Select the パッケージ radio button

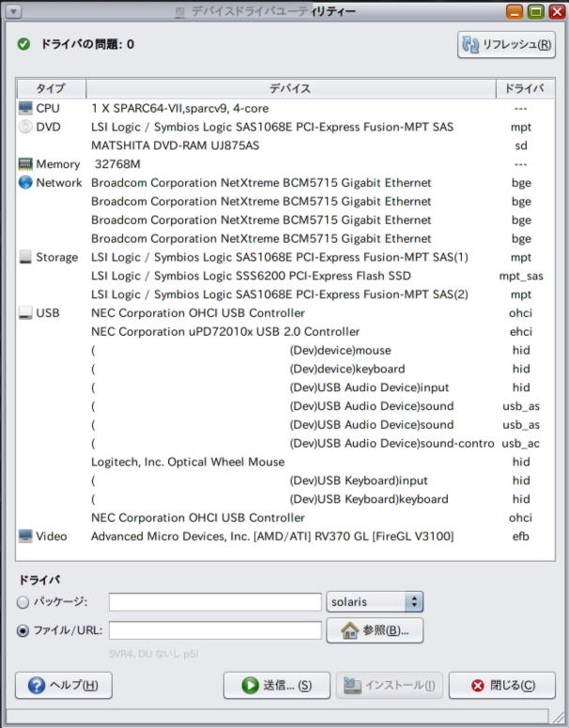pyautogui.click(x=23, y=602)
